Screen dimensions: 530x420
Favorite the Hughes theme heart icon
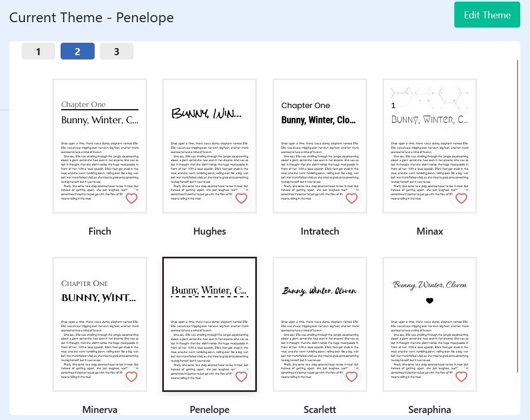click(x=241, y=198)
